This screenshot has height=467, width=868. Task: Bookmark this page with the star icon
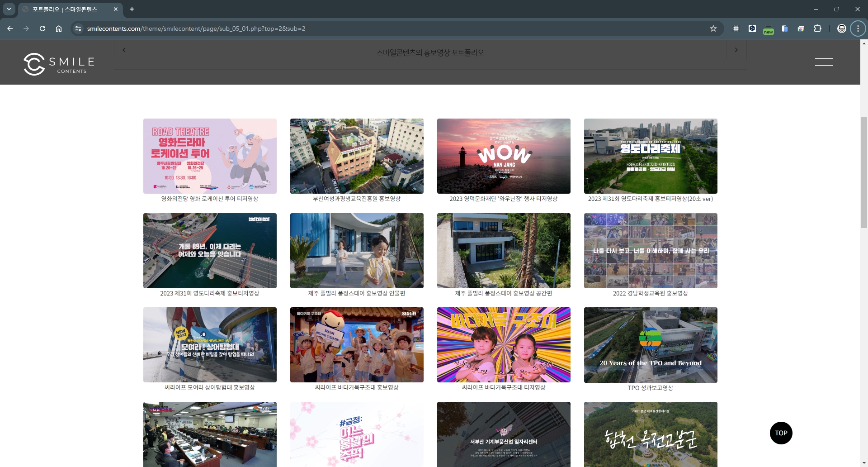[x=713, y=29]
